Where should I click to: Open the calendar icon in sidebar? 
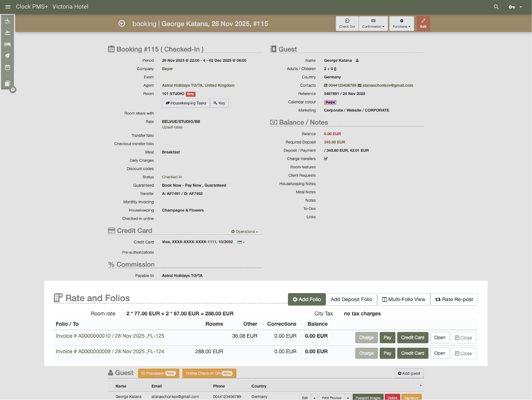click(7, 67)
